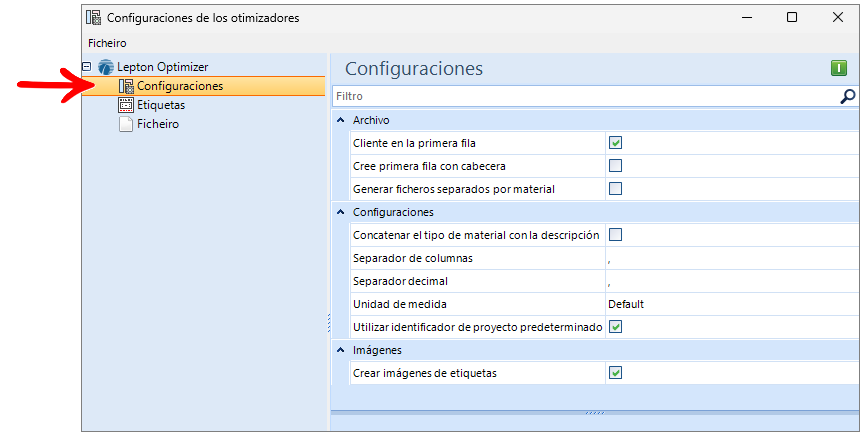Screen dimensions: 867x433
Task: Click the large Configuraciones panel heading
Action: (x=414, y=69)
